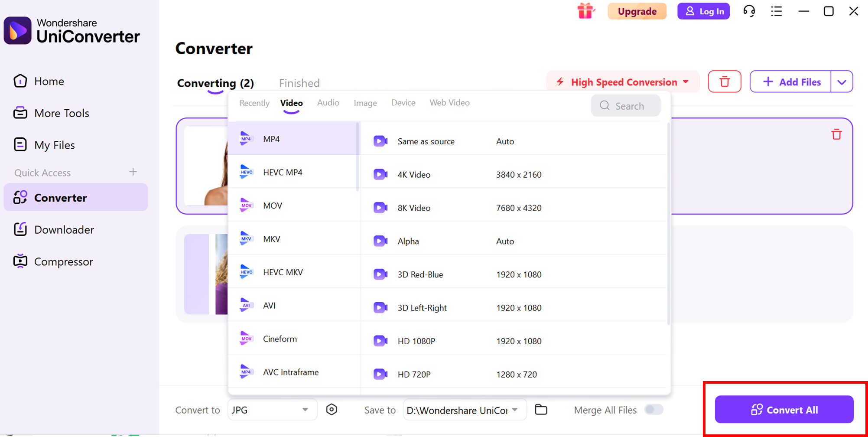868x437 pixels.
Task: Switch to the Converting (2) tab
Action: (215, 83)
